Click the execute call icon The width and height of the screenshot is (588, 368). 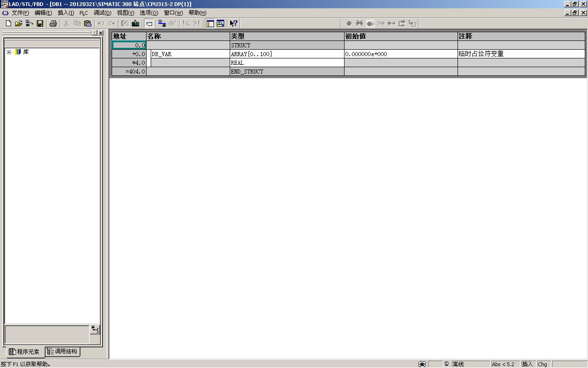413,23
